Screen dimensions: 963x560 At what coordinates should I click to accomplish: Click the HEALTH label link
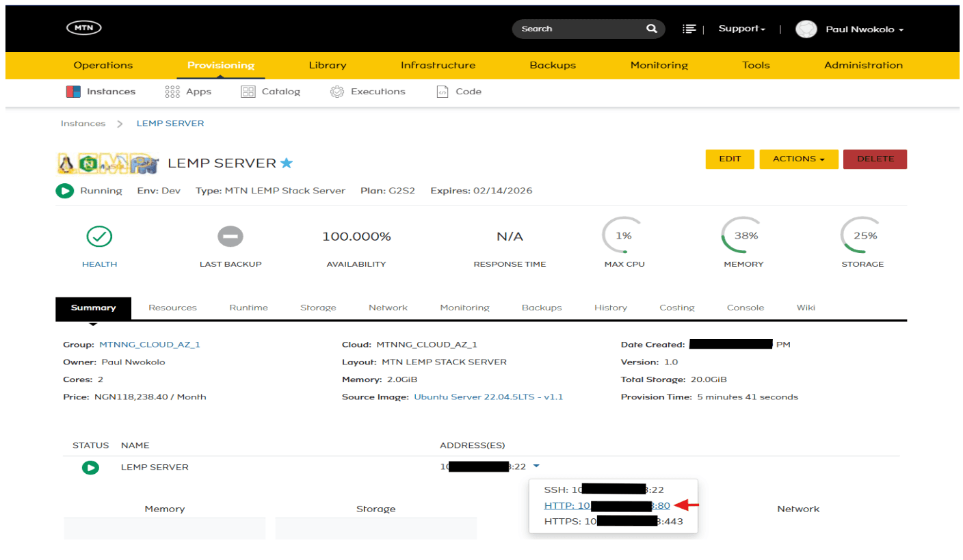[x=99, y=264]
